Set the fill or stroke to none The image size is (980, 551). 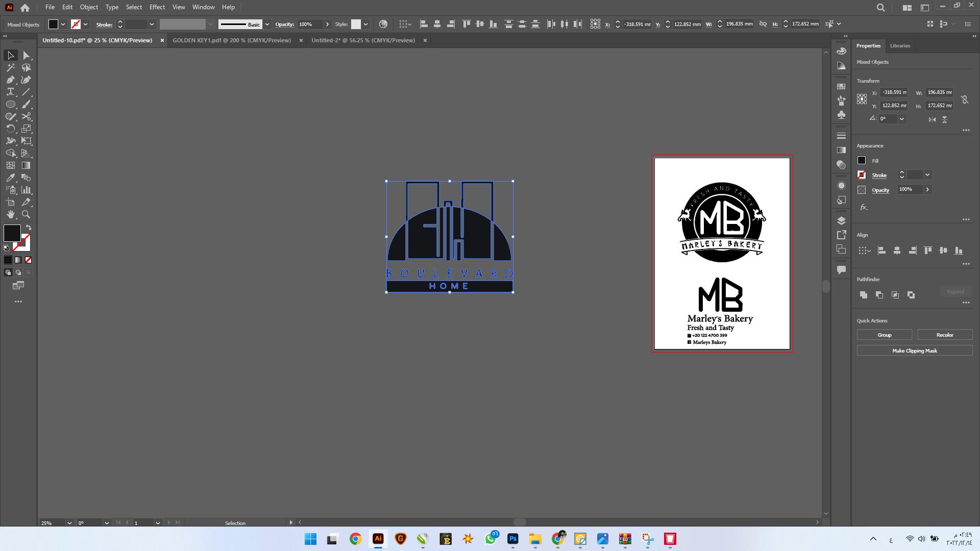[29, 260]
